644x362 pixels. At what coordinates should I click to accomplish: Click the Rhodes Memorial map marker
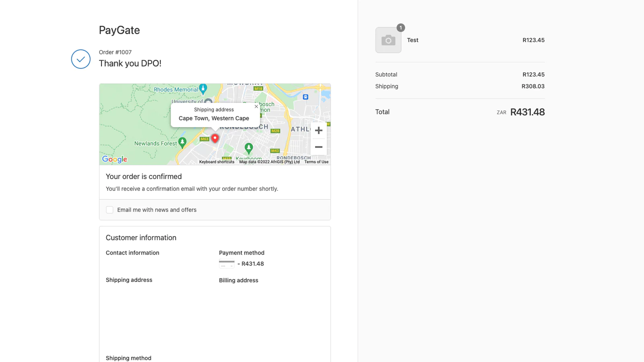pyautogui.click(x=203, y=88)
